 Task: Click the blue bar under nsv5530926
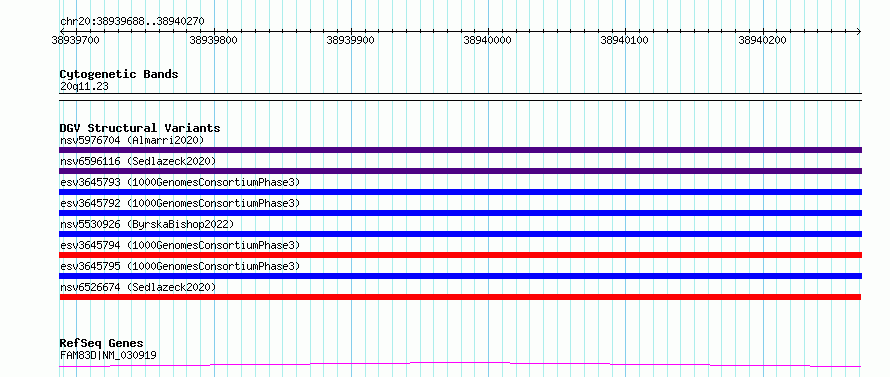point(460,234)
